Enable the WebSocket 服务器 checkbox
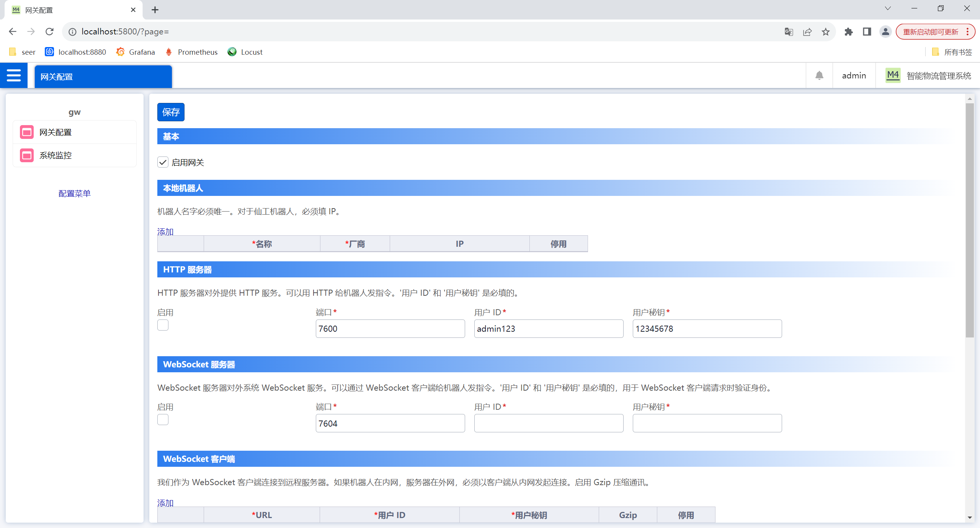 163,420
